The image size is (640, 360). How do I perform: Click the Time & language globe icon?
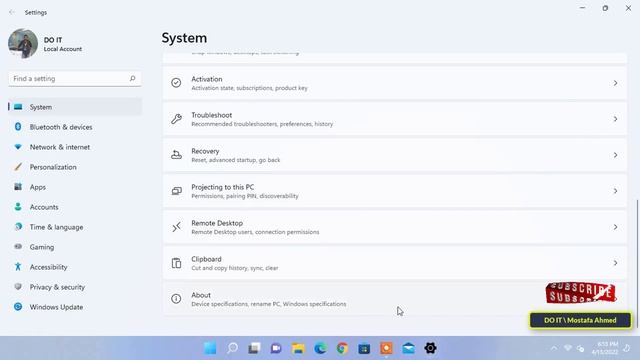click(18, 227)
